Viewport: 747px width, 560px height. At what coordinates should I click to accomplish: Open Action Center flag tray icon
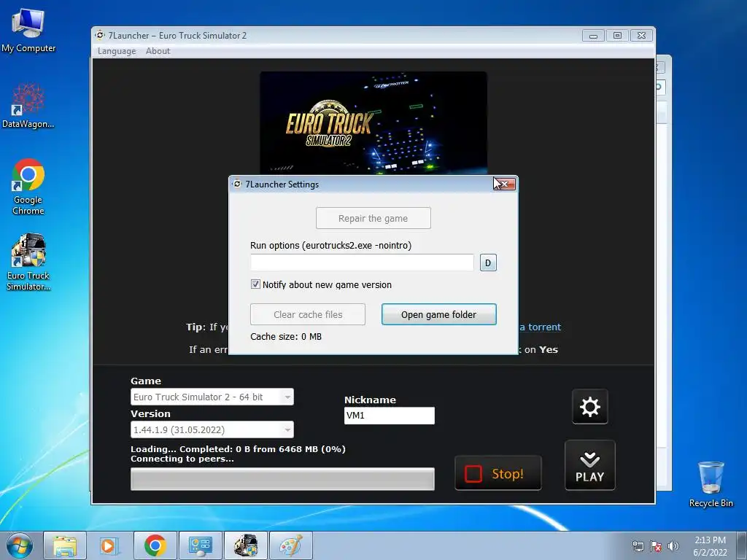[656, 546]
